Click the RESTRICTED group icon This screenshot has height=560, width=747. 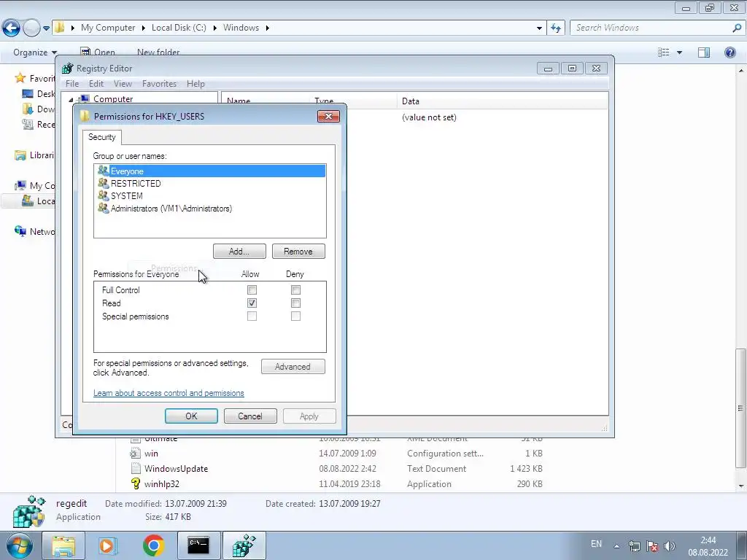[x=104, y=183]
